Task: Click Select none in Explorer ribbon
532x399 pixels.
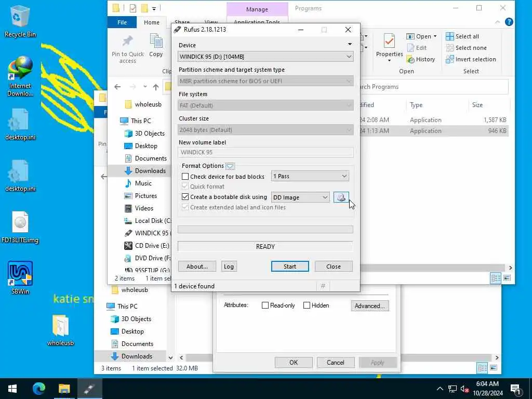Action: tap(466, 48)
